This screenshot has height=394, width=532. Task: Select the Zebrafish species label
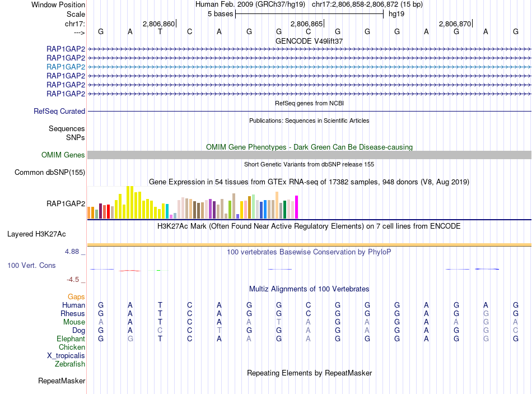pyautogui.click(x=70, y=364)
